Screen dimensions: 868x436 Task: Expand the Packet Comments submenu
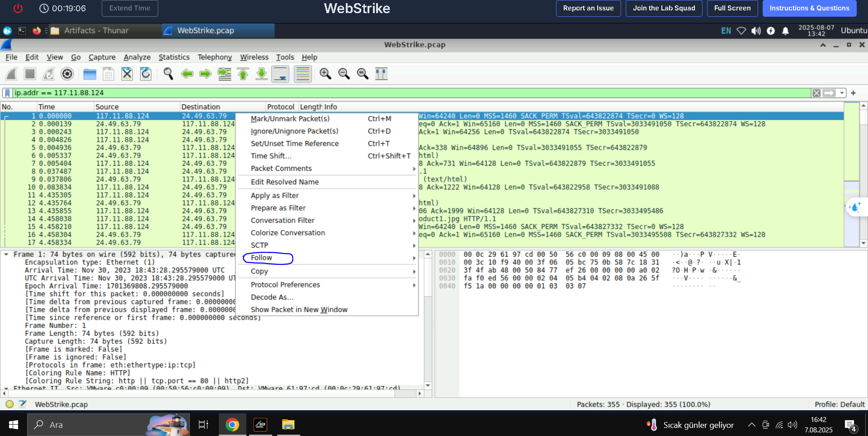[328, 169]
